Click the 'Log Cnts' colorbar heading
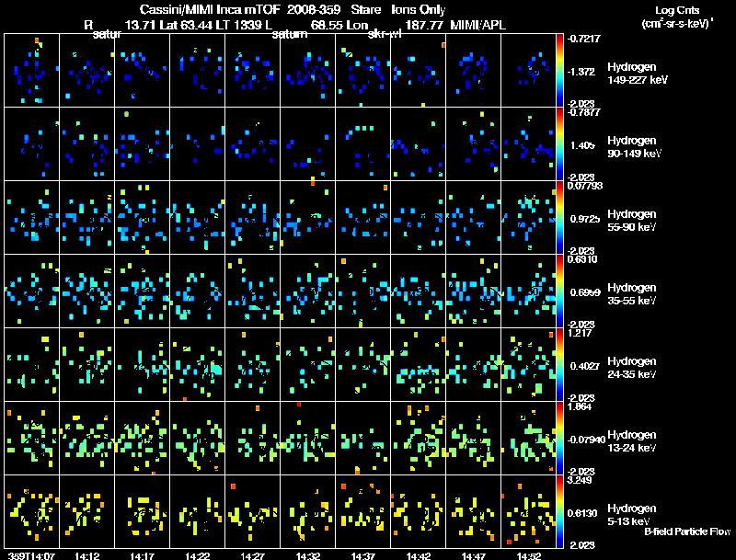This screenshot has height=560, width=736. pos(677,10)
